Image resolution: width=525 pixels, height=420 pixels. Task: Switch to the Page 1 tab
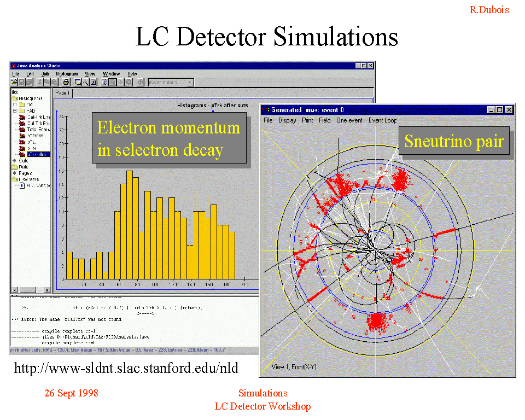(62, 94)
